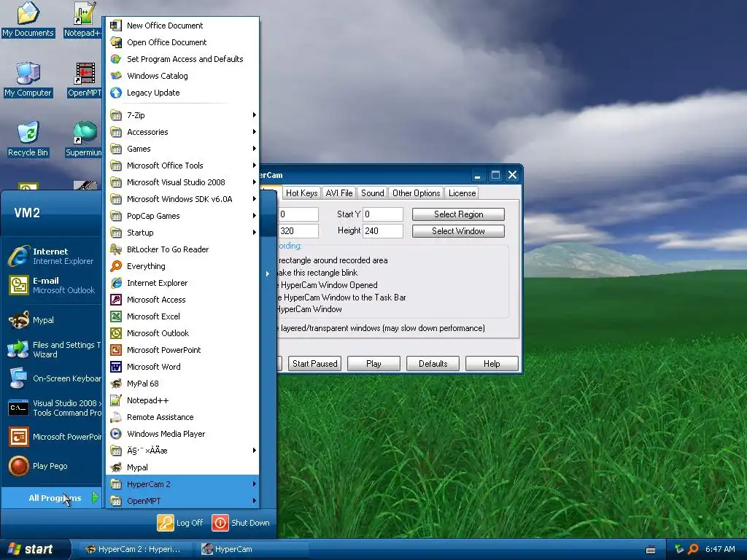Open Set Program Access and Defaults
The height and width of the screenshot is (560, 747).
coord(182,59)
